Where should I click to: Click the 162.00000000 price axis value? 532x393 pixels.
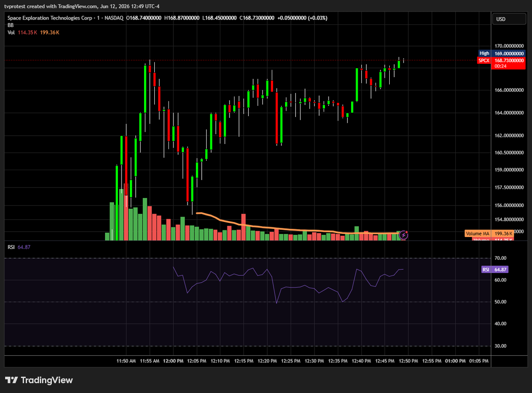point(509,135)
